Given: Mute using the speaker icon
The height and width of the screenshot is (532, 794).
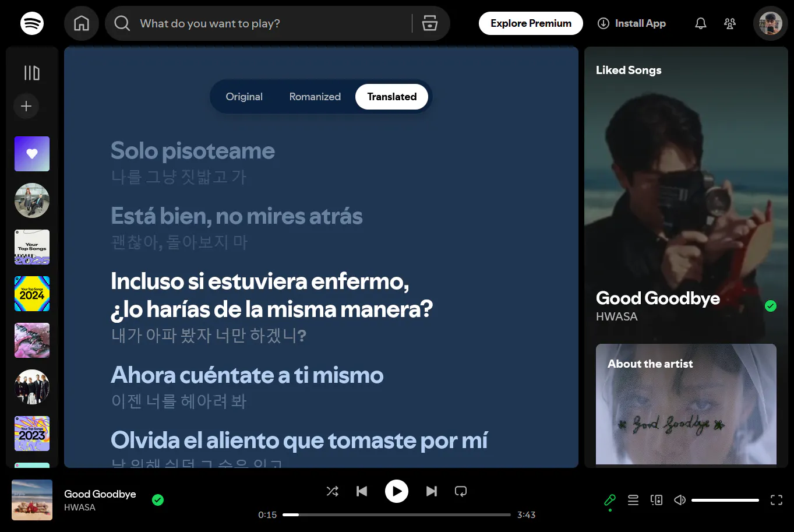Looking at the screenshot, I should (680, 500).
